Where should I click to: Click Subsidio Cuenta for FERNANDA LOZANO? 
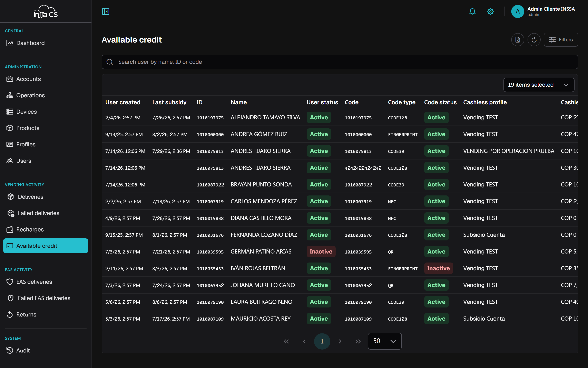tap(484, 235)
